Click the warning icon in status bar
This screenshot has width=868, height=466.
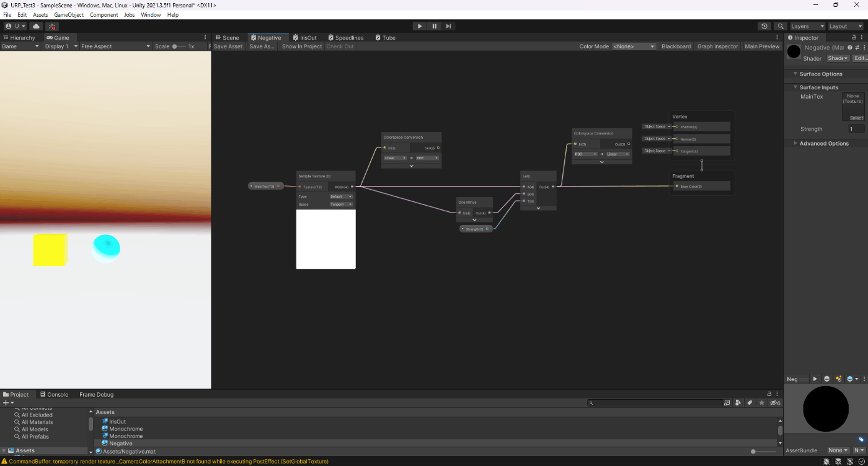pyautogui.click(x=4, y=462)
